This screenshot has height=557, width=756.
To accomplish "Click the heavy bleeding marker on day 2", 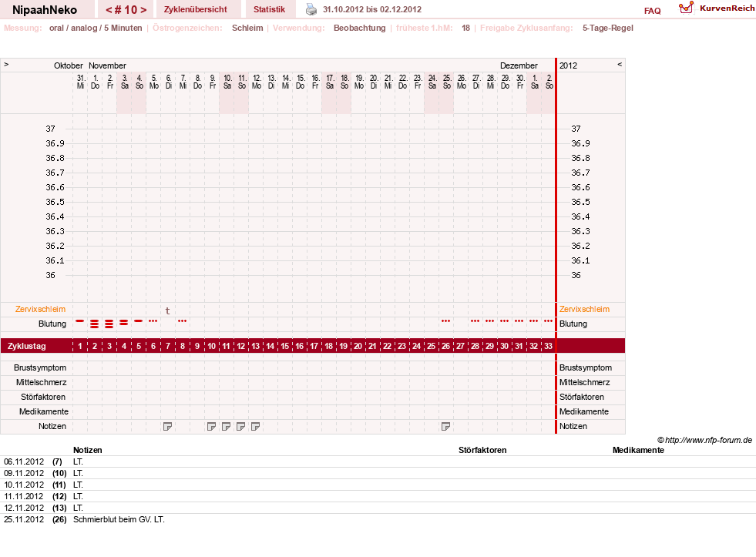I will coord(95,324).
